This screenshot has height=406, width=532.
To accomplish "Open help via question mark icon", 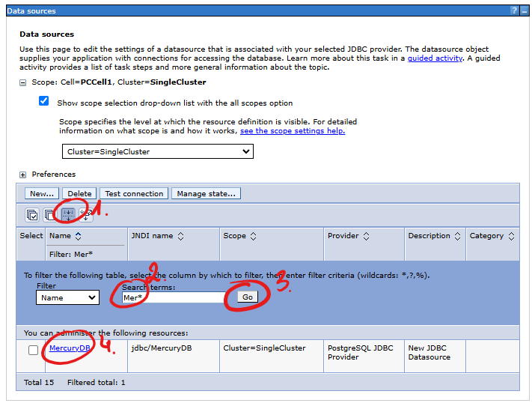I will [515, 10].
